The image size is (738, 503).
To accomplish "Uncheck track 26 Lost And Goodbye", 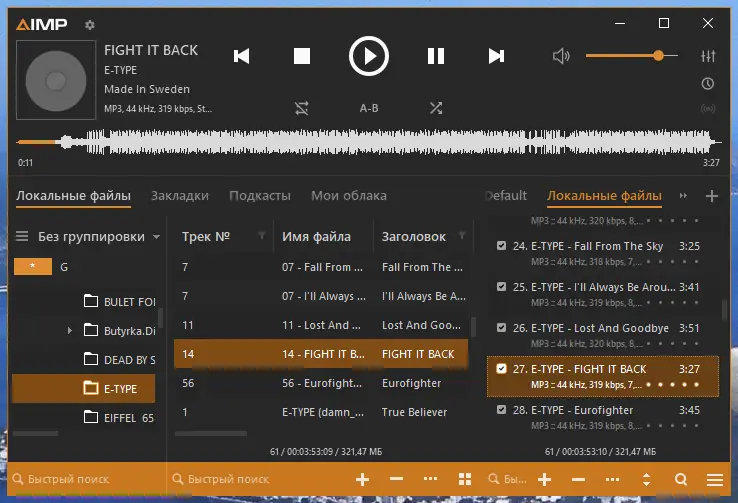I will (x=501, y=327).
